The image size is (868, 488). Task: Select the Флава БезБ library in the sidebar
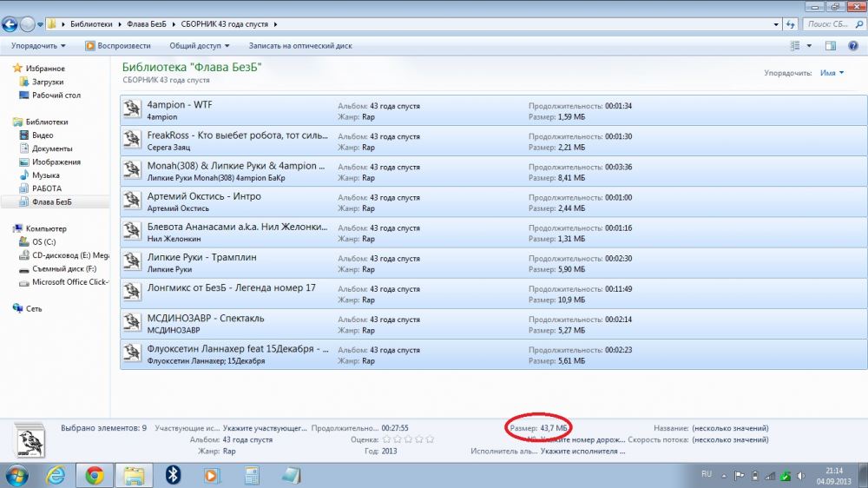[45, 202]
